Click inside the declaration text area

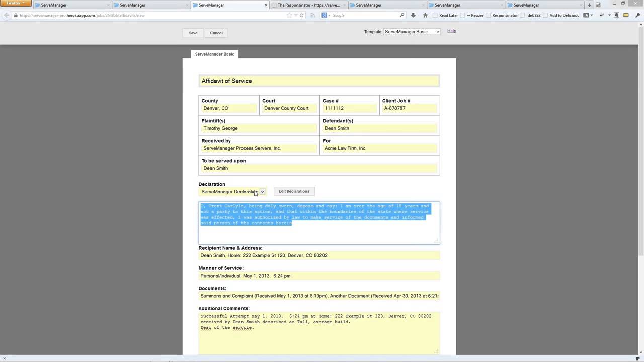319,223
